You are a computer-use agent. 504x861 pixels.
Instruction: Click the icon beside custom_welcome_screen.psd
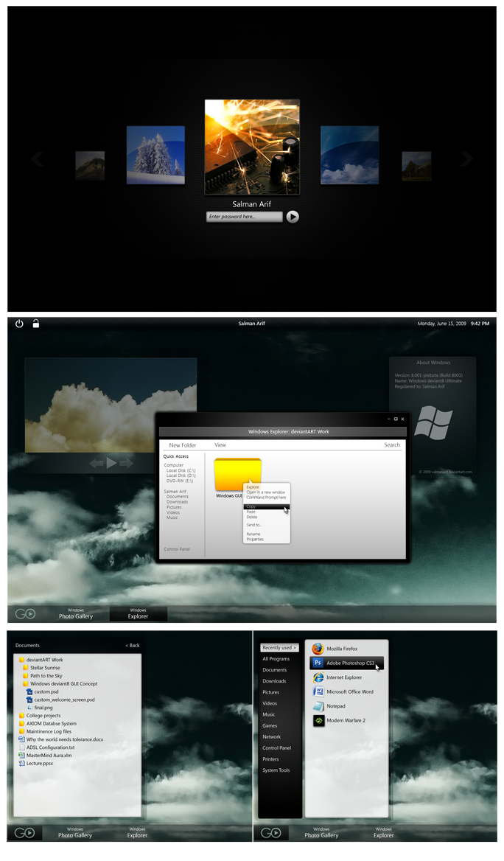point(29,700)
